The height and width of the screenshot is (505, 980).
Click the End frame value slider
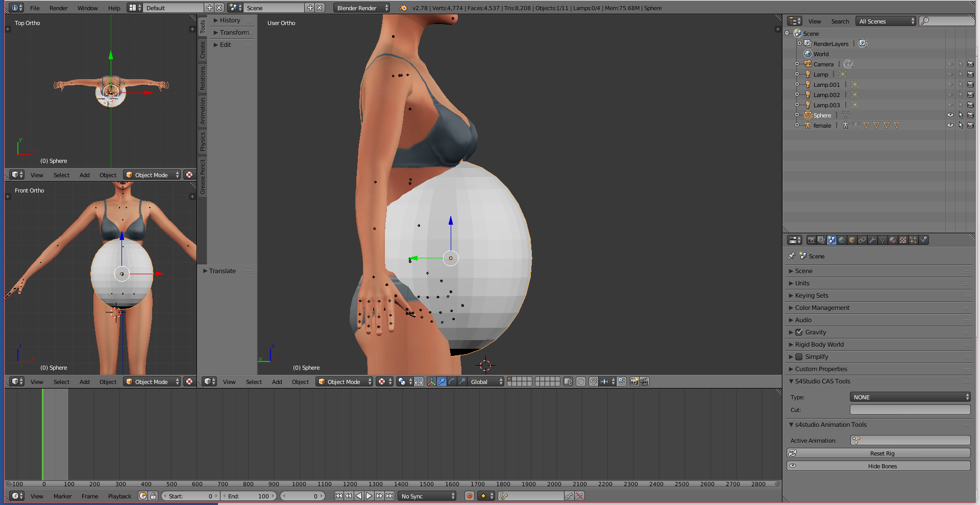click(249, 496)
